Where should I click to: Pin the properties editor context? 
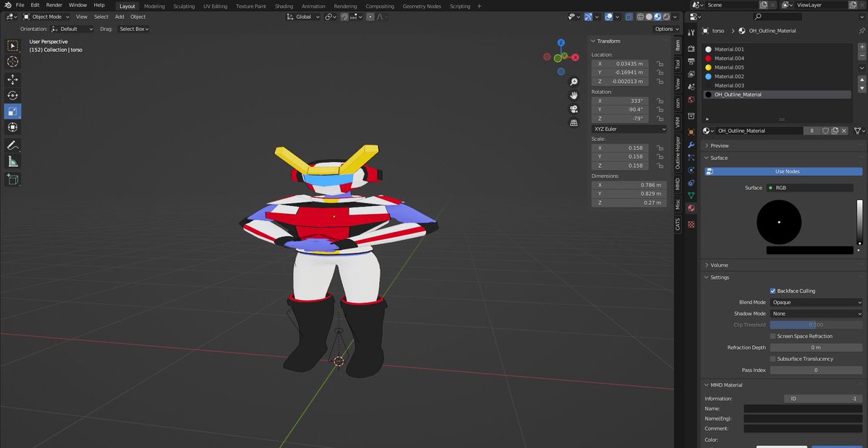[x=861, y=31]
